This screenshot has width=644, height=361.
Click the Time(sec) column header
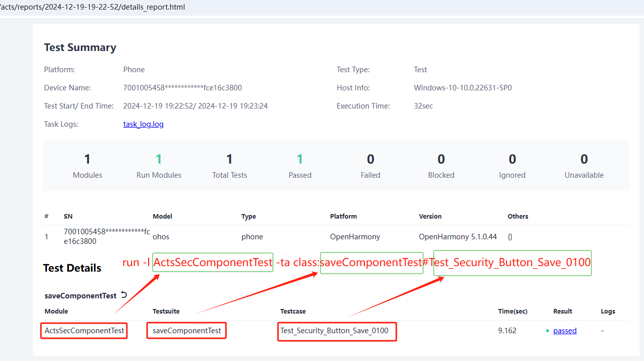[513, 311]
